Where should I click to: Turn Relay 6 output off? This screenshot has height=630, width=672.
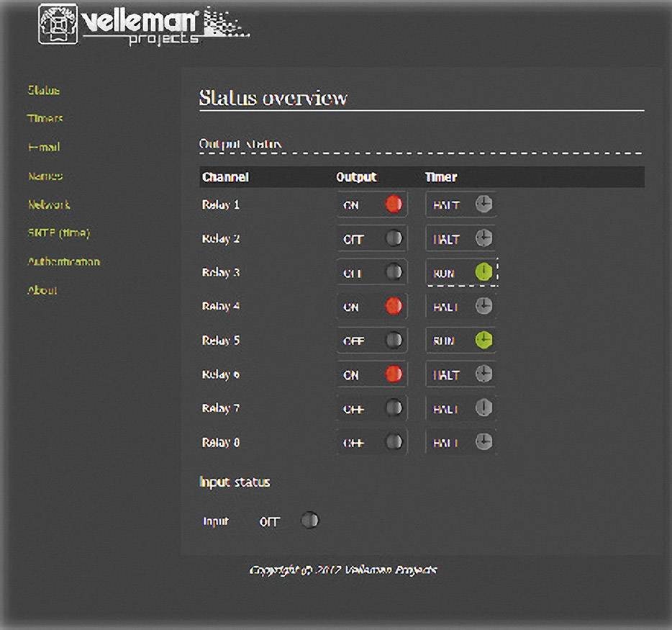[x=394, y=374]
